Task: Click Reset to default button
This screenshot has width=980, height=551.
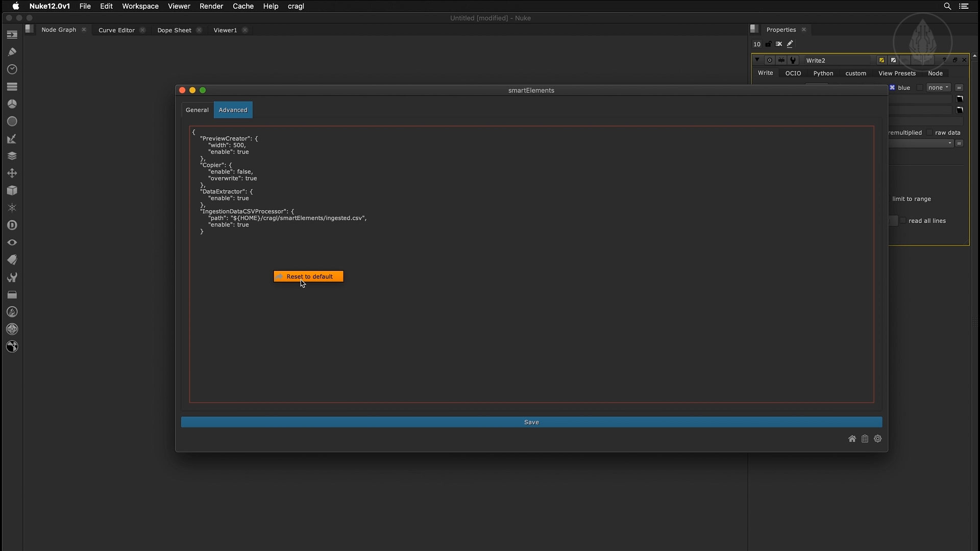Action: pos(308,277)
